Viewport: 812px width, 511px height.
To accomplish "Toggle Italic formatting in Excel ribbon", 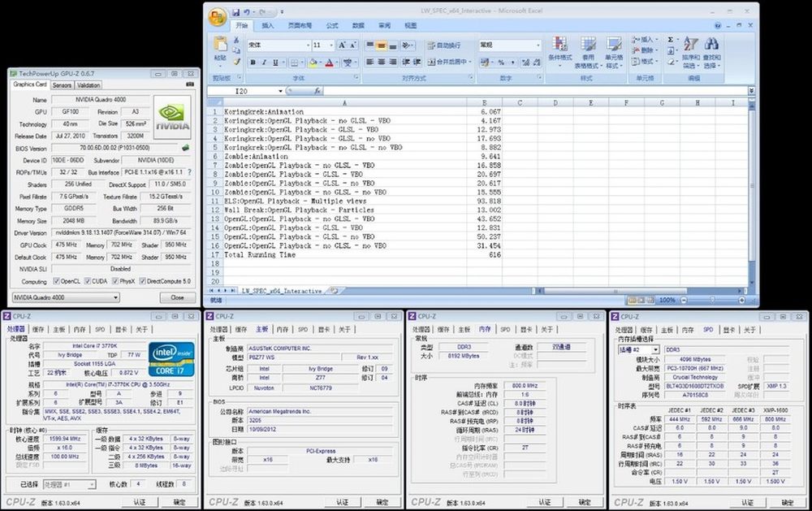I will click(x=264, y=63).
